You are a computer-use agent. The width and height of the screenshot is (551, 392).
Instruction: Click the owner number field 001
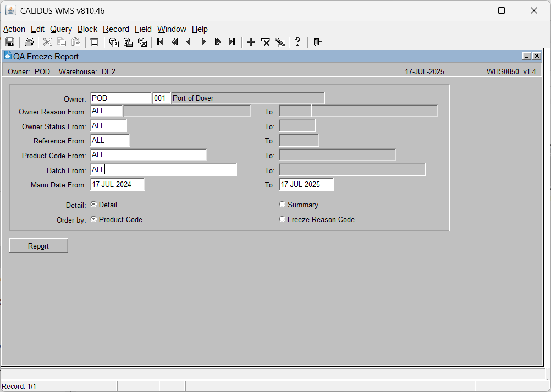(x=162, y=98)
